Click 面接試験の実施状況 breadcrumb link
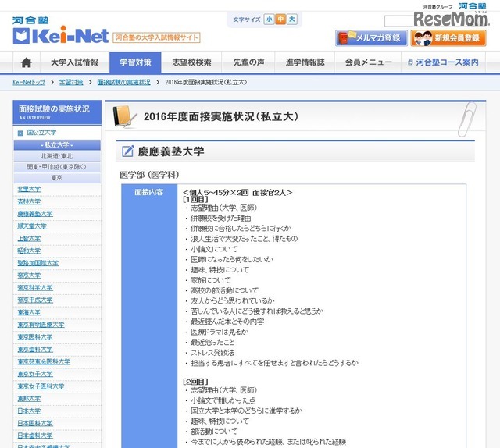 coord(123,82)
